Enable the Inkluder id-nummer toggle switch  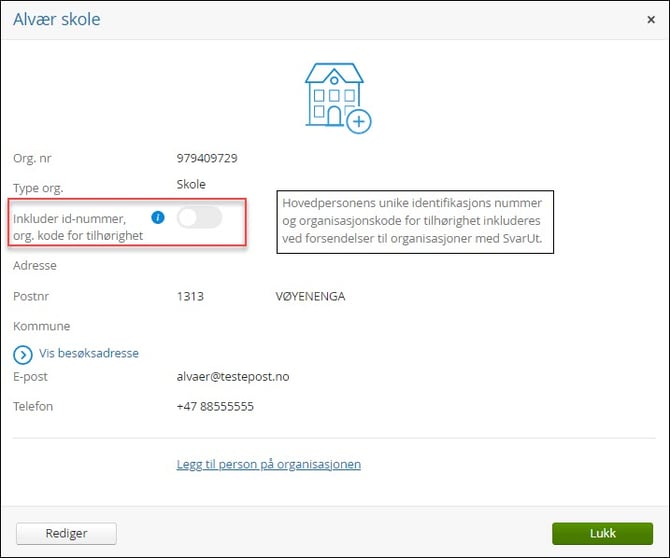point(199,217)
